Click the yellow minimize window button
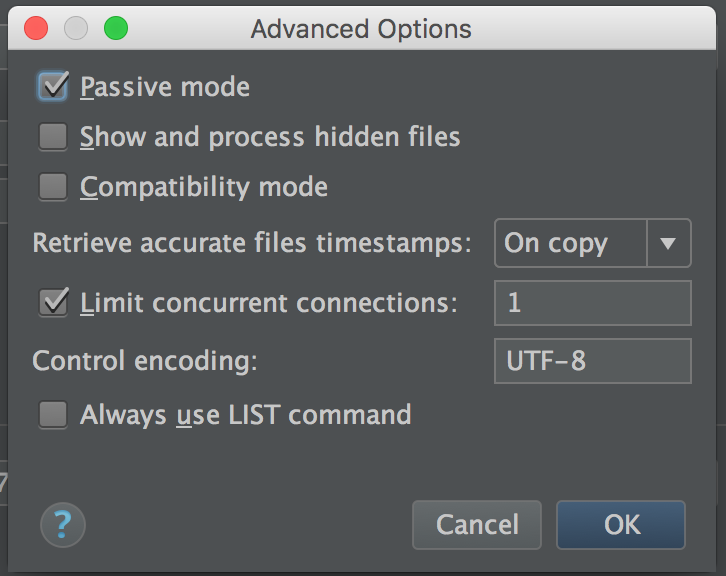Viewport: 726px width, 576px height. point(76,28)
